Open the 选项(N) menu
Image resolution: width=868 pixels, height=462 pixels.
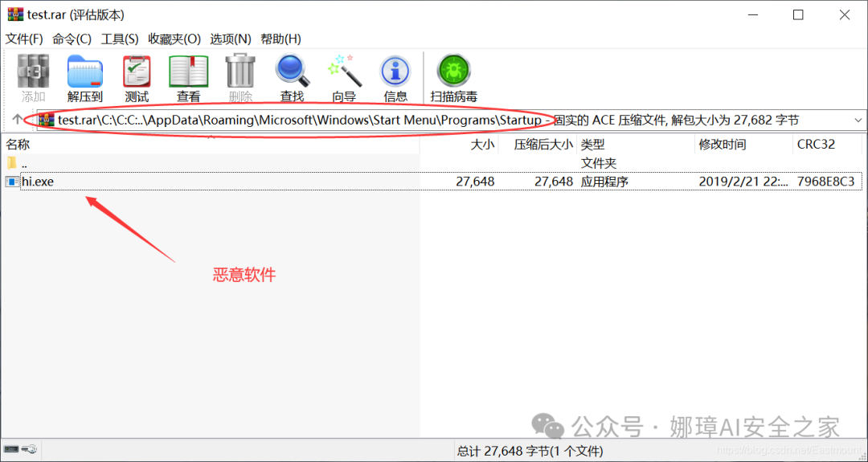[231, 39]
